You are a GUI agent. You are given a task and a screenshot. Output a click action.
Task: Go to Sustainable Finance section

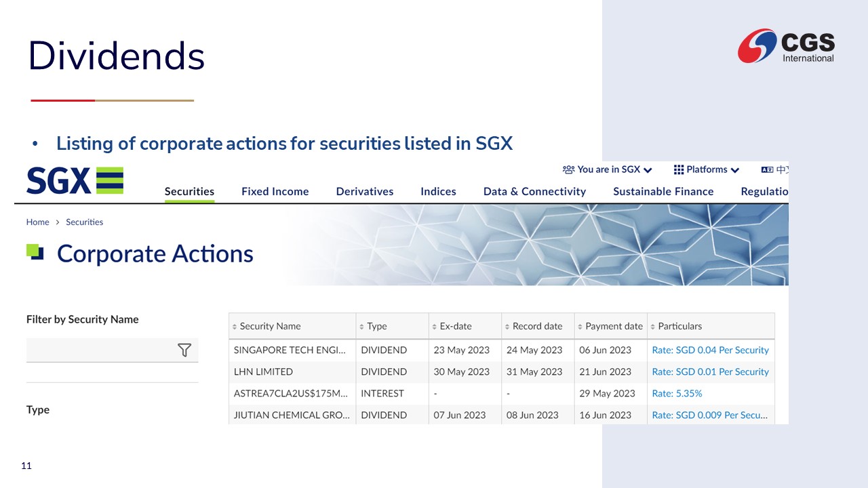pyautogui.click(x=663, y=191)
